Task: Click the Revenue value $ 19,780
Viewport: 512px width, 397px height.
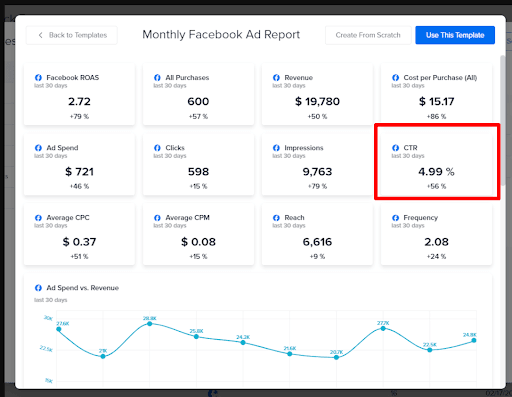Action: click(317, 101)
